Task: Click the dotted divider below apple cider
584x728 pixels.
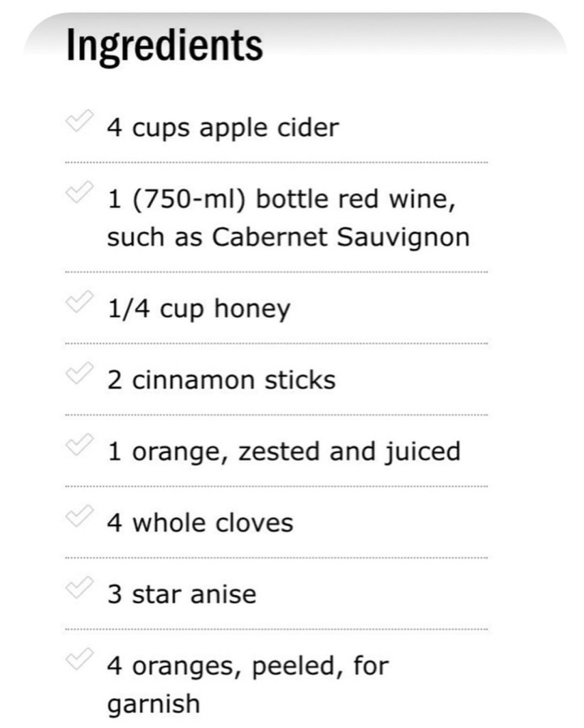Action: [x=276, y=164]
